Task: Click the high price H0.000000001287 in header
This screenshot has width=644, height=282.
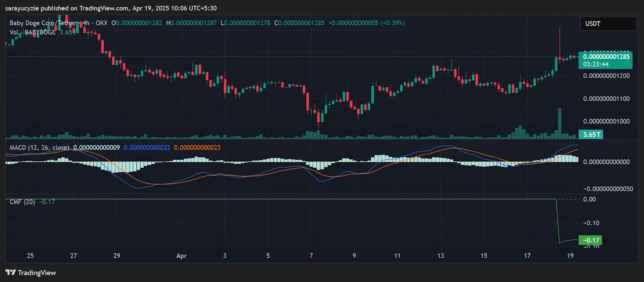Action: point(191,23)
